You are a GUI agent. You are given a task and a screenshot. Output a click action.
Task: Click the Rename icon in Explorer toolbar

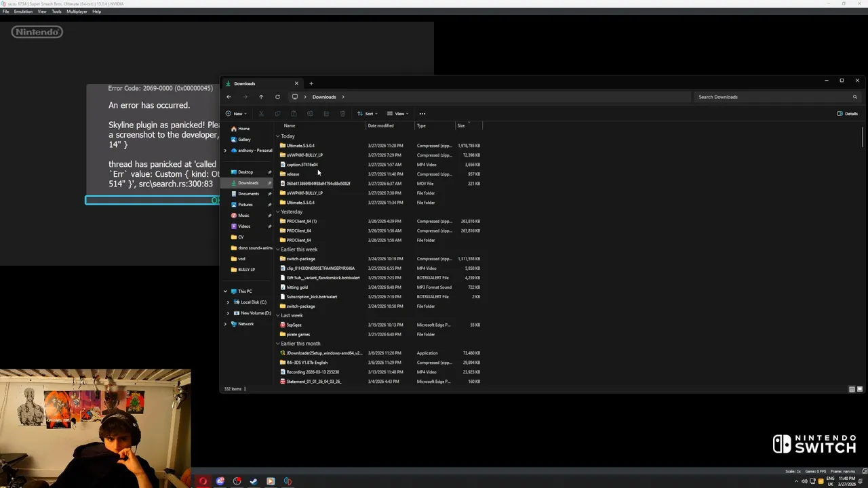point(310,114)
